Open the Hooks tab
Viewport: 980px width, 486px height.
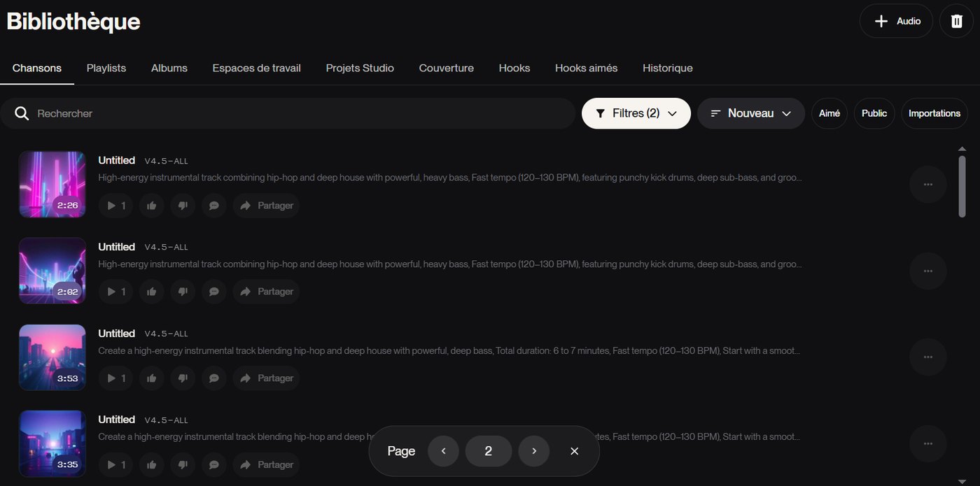(514, 68)
